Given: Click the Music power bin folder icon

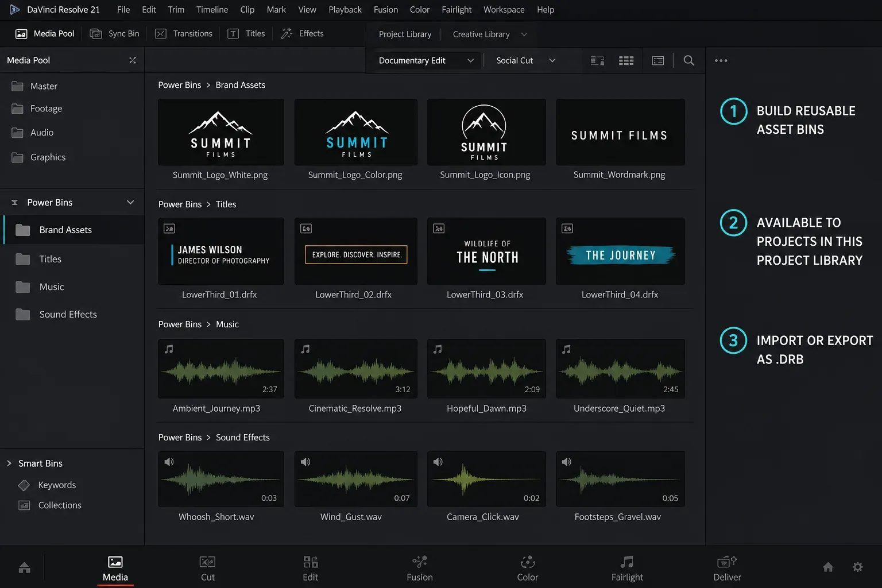Looking at the screenshot, I should click(x=23, y=287).
